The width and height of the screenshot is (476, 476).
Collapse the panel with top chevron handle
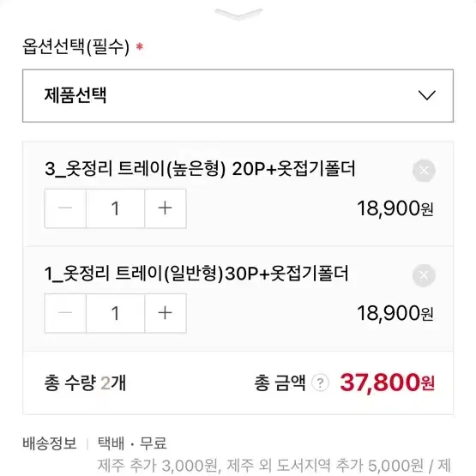(238, 14)
